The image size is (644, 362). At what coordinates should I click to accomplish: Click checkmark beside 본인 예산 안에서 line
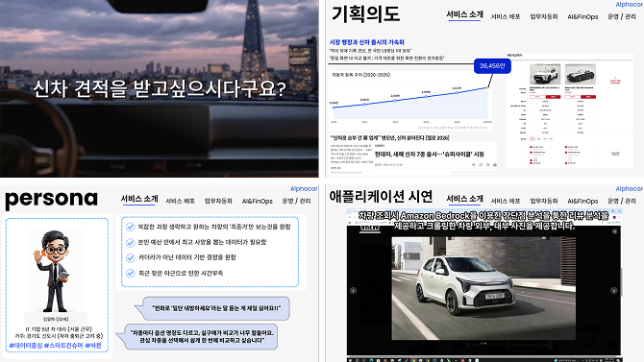[130, 243]
